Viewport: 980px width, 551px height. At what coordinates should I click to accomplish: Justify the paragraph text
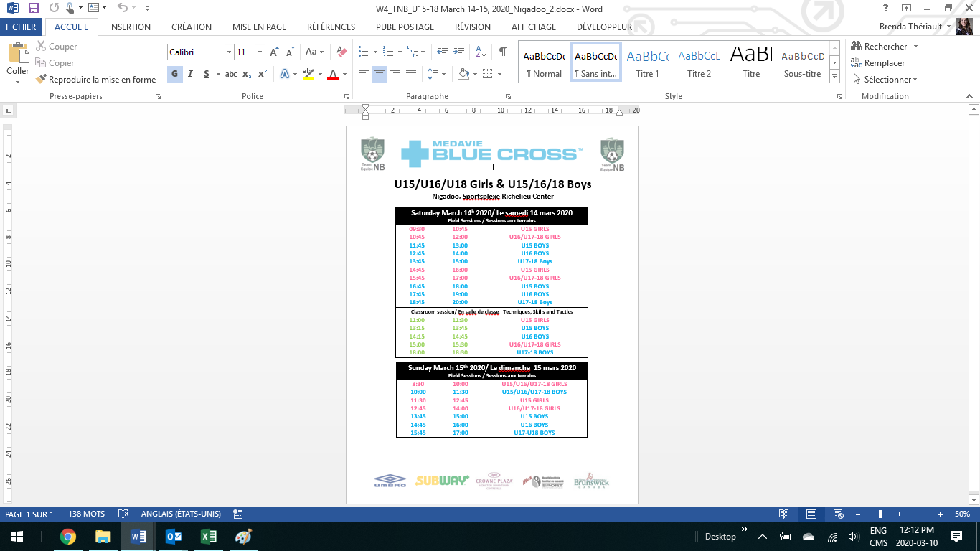point(411,74)
